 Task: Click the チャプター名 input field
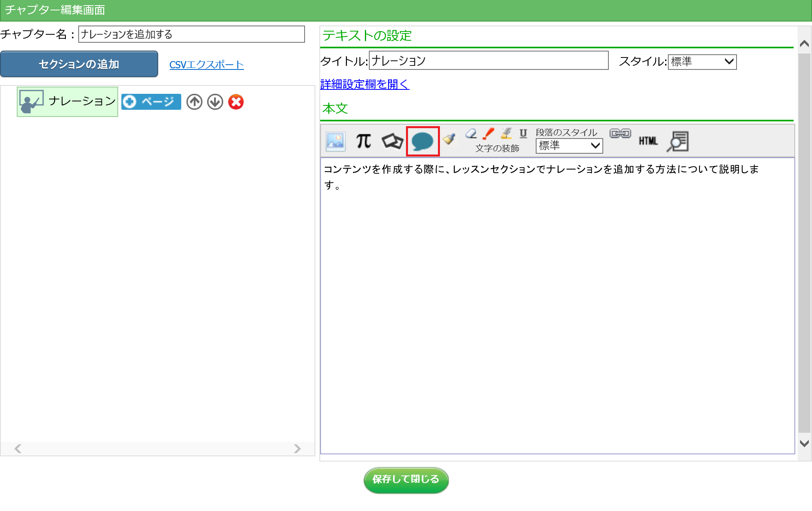click(191, 34)
